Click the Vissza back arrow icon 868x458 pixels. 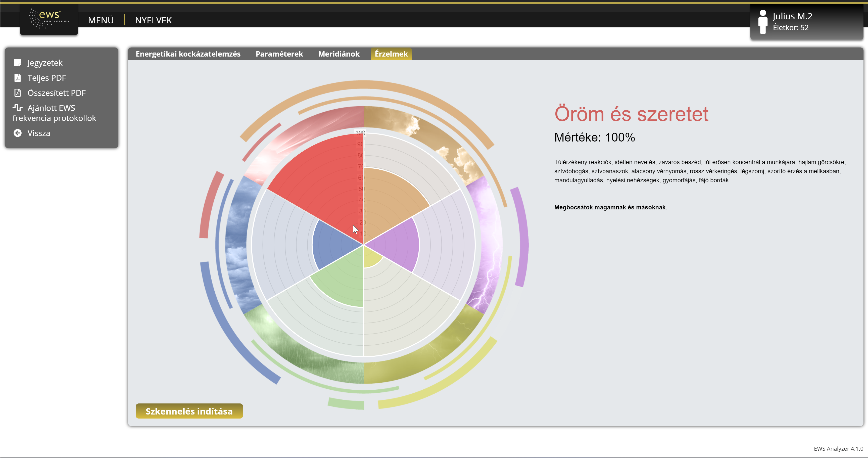[x=18, y=133]
